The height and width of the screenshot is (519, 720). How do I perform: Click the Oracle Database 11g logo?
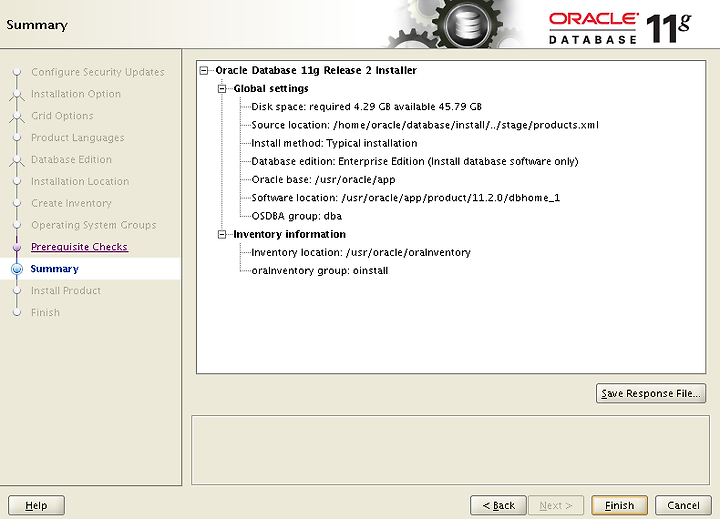(620, 28)
